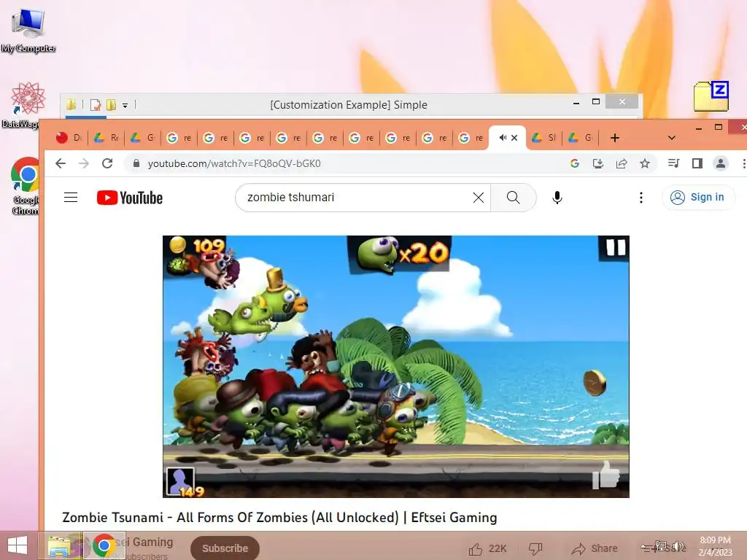Viewport: 747px width, 560px height.
Task: Dislike the Zombie Tsunami video
Action: pyautogui.click(x=535, y=548)
